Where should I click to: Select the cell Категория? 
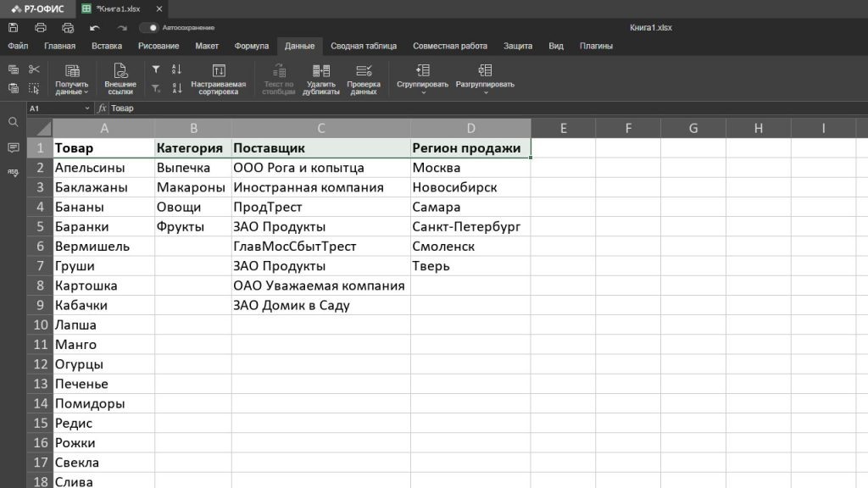(193, 148)
